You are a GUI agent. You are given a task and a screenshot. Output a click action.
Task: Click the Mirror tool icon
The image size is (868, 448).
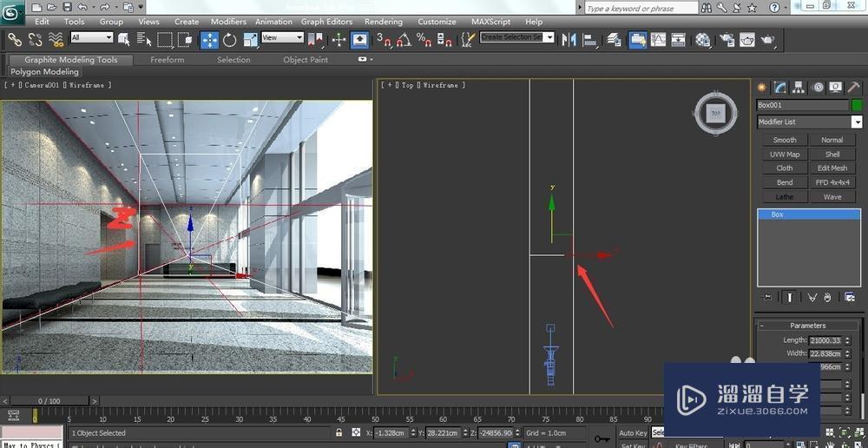pyautogui.click(x=569, y=39)
